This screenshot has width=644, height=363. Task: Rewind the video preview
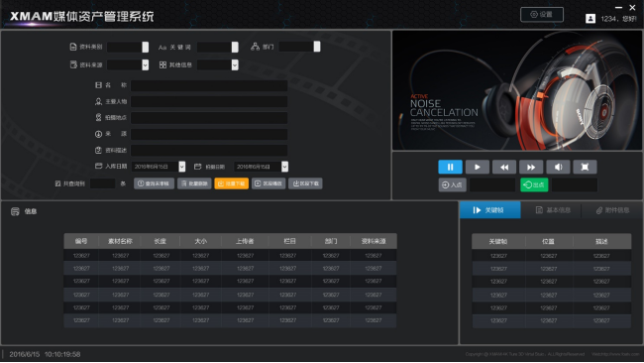504,167
